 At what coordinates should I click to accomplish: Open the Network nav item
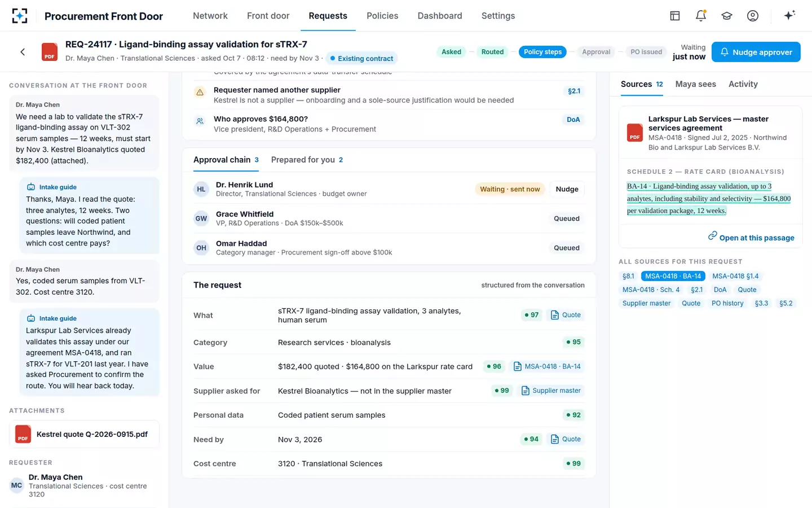210,16
